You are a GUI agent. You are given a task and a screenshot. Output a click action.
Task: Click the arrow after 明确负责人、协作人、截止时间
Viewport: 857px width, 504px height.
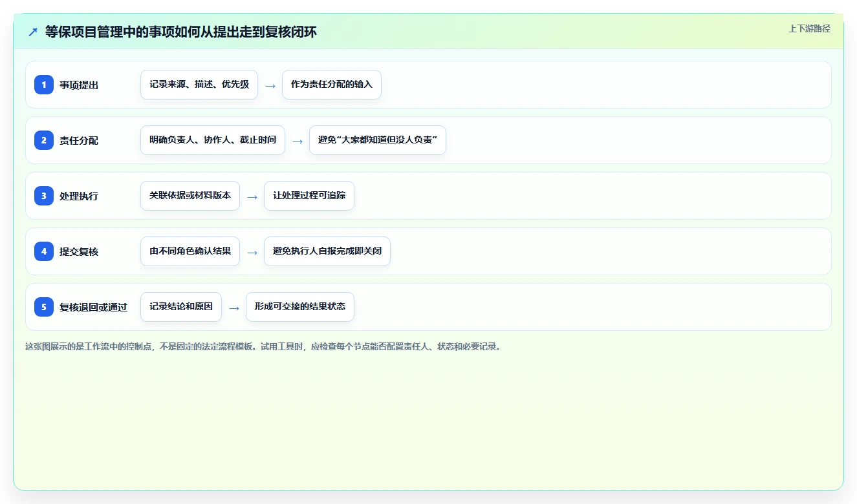[x=298, y=141]
